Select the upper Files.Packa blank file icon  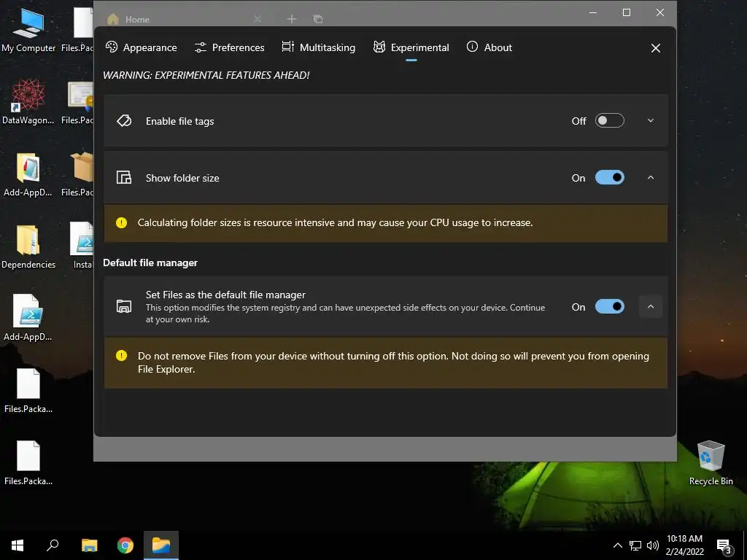(x=28, y=391)
